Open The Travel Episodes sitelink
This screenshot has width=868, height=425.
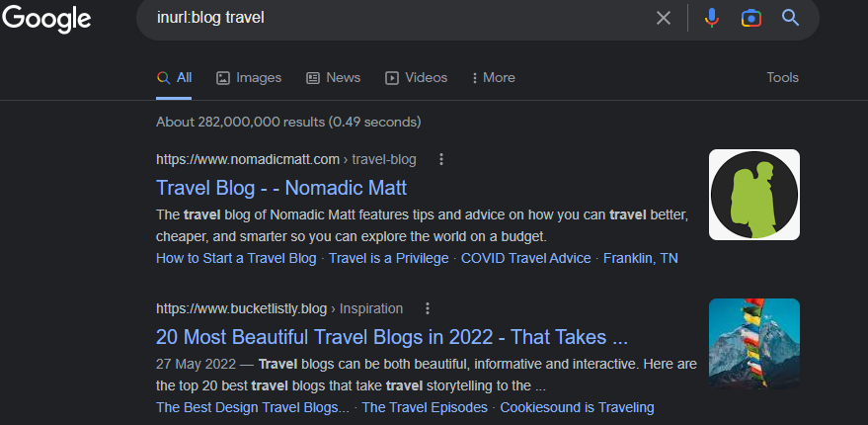[x=425, y=408]
